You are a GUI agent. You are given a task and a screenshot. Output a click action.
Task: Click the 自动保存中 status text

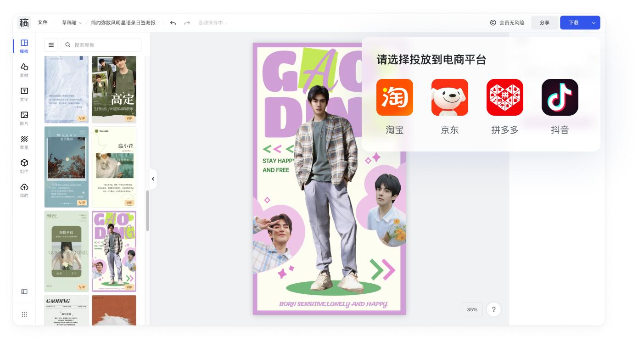tap(213, 22)
